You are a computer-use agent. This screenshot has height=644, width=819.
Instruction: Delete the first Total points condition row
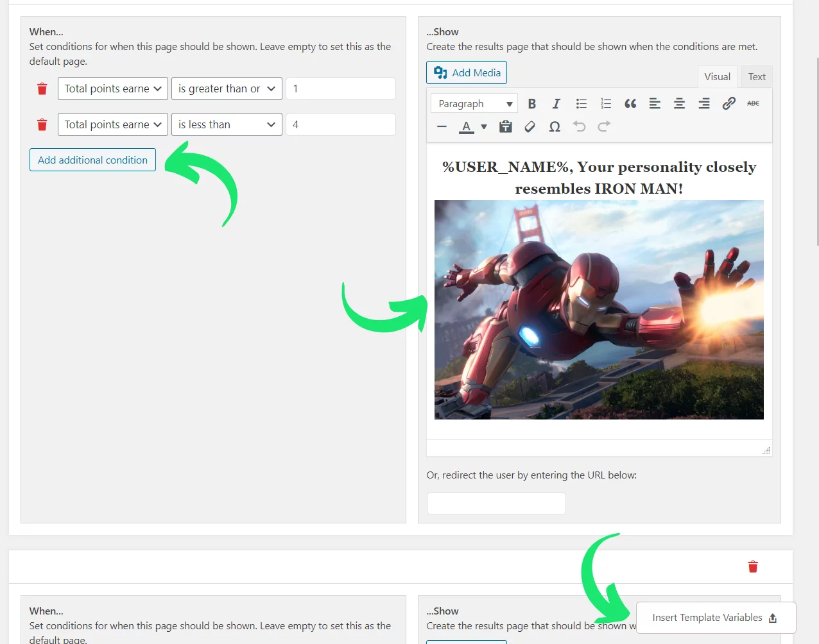42,89
